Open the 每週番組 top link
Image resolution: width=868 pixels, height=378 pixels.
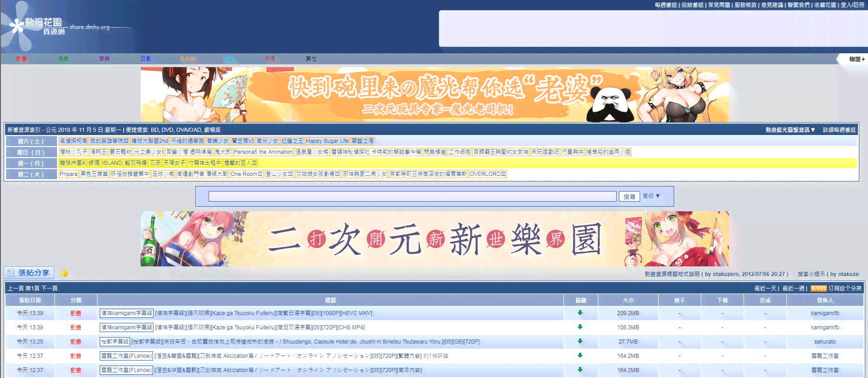[x=666, y=5]
